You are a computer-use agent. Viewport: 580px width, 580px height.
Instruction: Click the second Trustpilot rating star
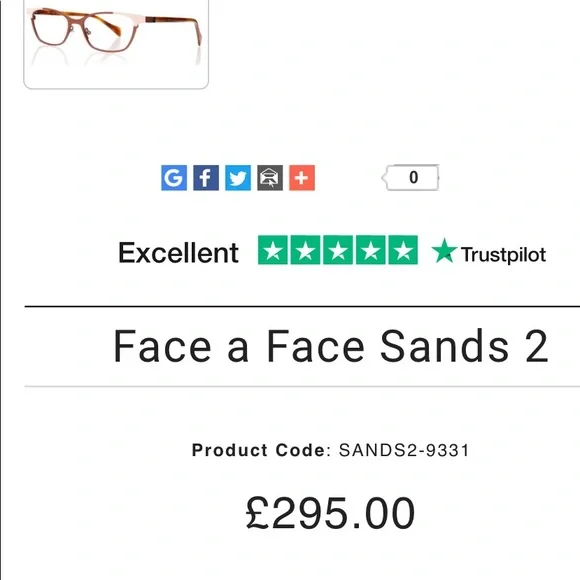point(305,250)
